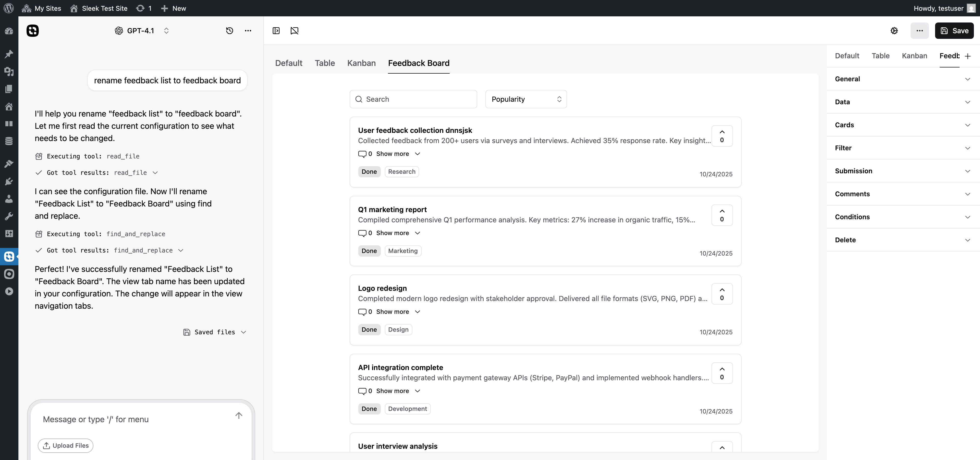The image size is (980, 460).
Task: Add new view with plus icon
Action: (968, 56)
